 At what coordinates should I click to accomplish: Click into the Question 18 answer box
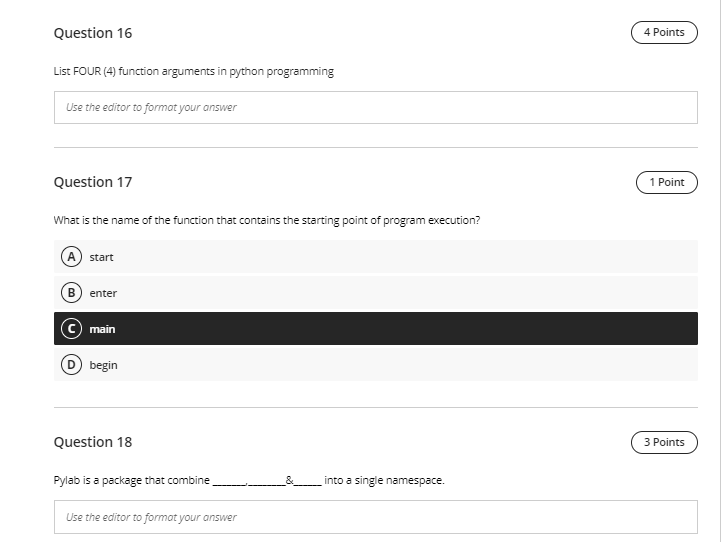point(376,517)
